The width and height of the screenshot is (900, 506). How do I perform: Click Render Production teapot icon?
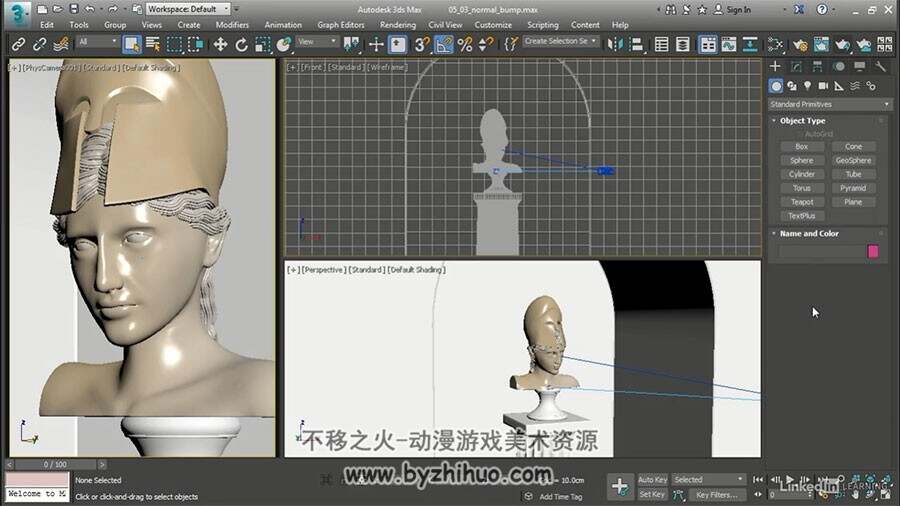click(x=843, y=44)
